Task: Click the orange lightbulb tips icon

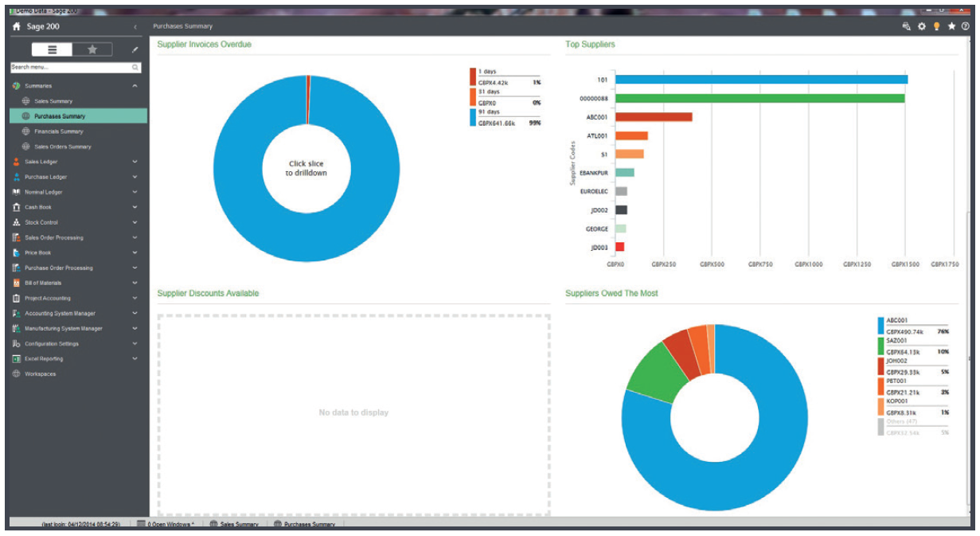Action: coord(936,26)
